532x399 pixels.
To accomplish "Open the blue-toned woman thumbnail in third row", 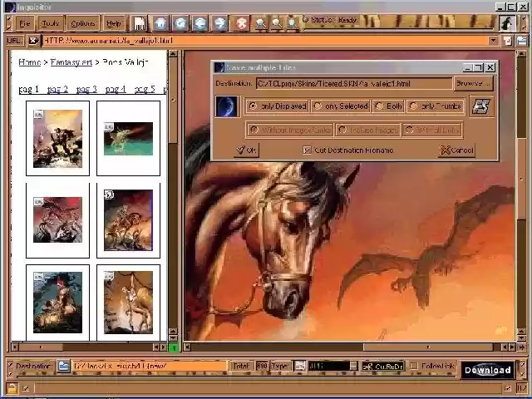I will [57, 302].
